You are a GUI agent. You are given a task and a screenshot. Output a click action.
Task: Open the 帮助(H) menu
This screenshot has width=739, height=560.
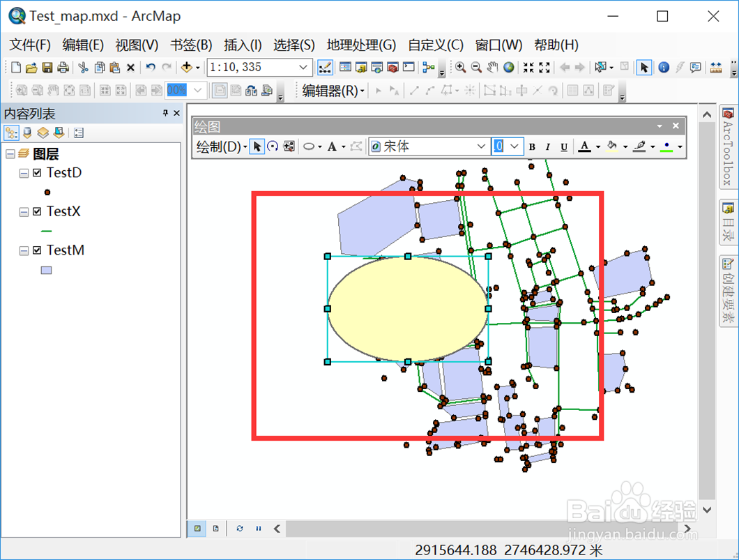[556, 45]
